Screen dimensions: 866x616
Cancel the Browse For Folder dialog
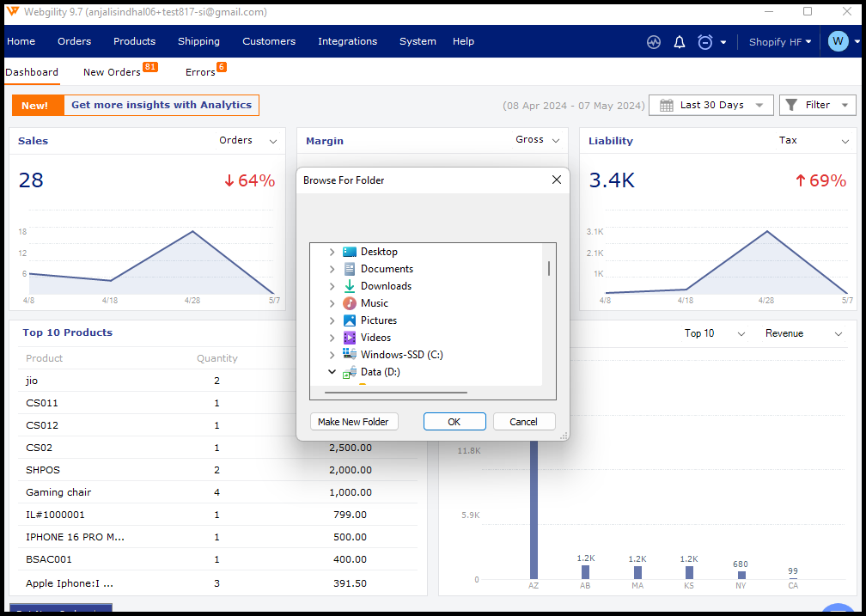coord(523,422)
